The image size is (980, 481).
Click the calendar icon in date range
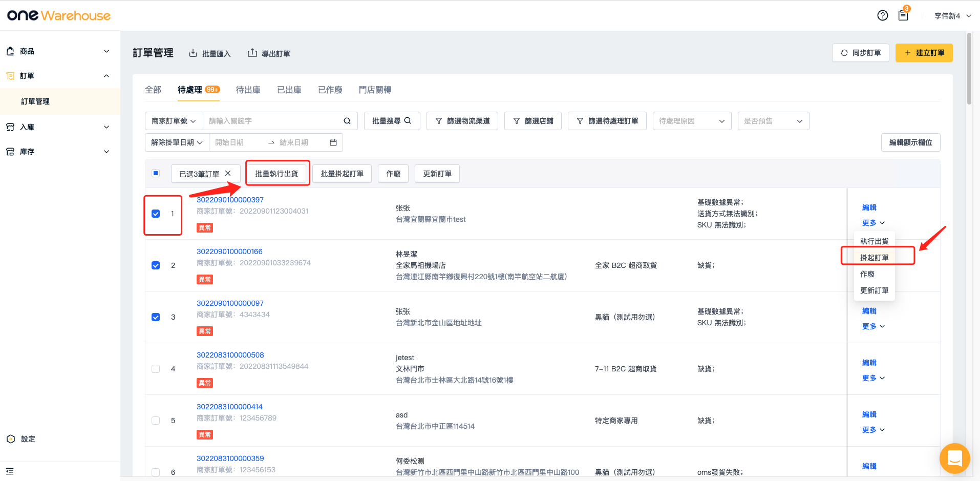[x=333, y=142]
